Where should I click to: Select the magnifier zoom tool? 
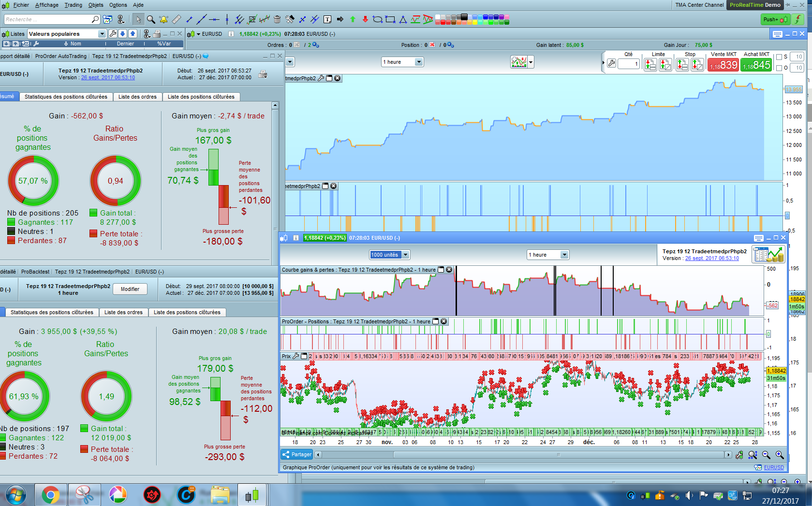[x=151, y=19]
